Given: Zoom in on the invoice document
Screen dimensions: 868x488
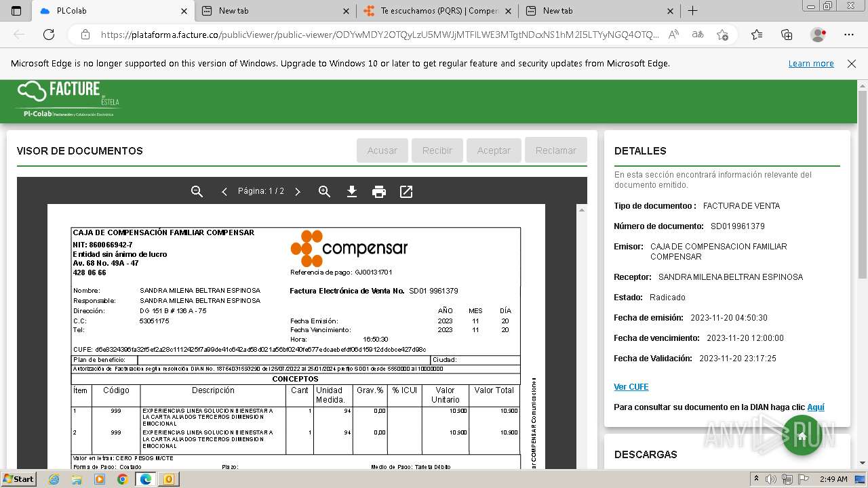Looking at the screenshot, I should click(324, 192).
